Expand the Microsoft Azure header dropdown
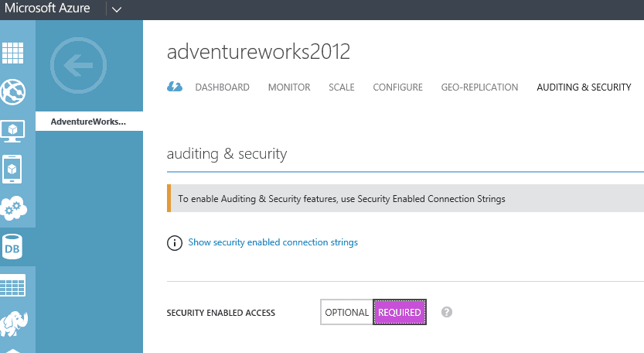The height and width of the screenshot is (353, 644). click(x=117, y=9)
